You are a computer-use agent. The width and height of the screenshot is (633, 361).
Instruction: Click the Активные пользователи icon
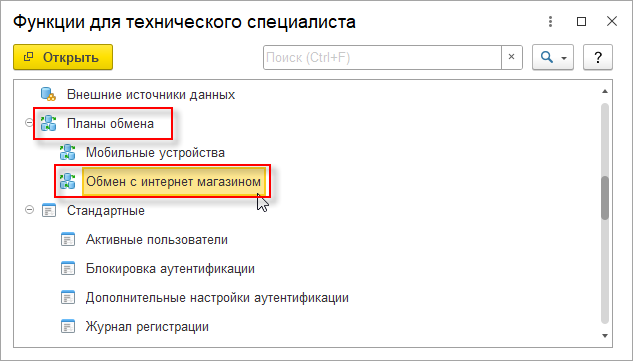click(x=68, y=240)
